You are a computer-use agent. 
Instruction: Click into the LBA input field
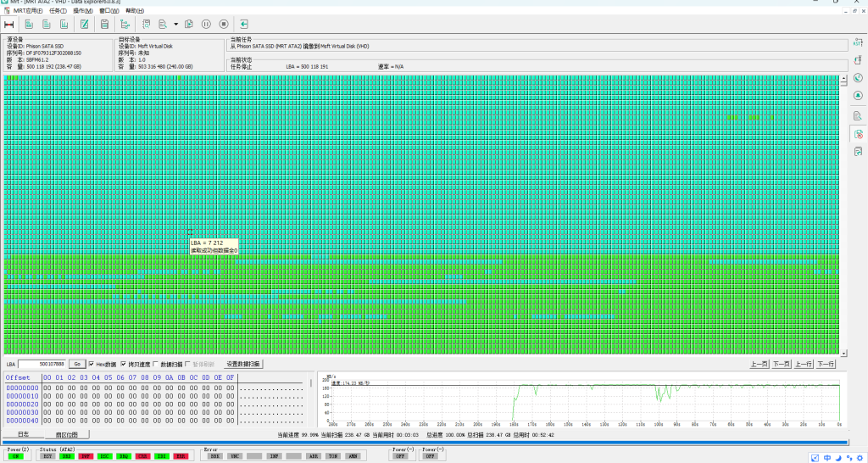[x=42, y=364]
